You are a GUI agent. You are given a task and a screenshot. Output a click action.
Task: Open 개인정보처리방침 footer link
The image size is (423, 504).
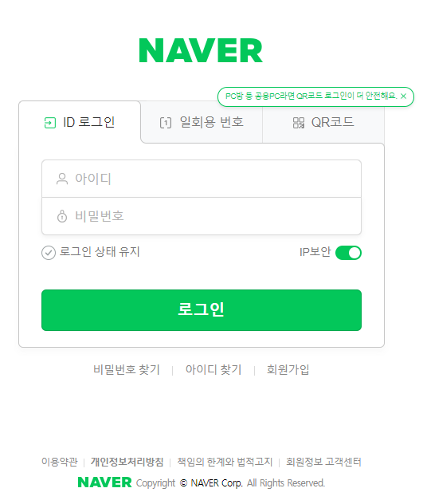[x=127, y=463]
